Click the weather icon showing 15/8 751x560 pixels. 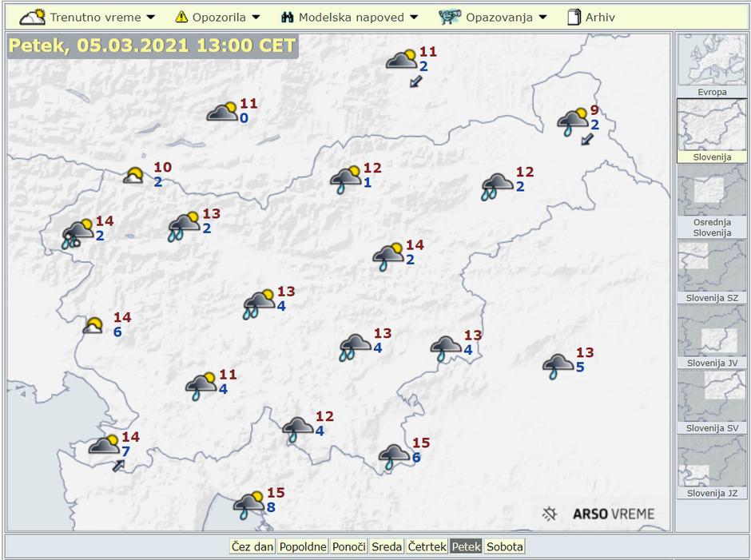[x=249, y=502]
